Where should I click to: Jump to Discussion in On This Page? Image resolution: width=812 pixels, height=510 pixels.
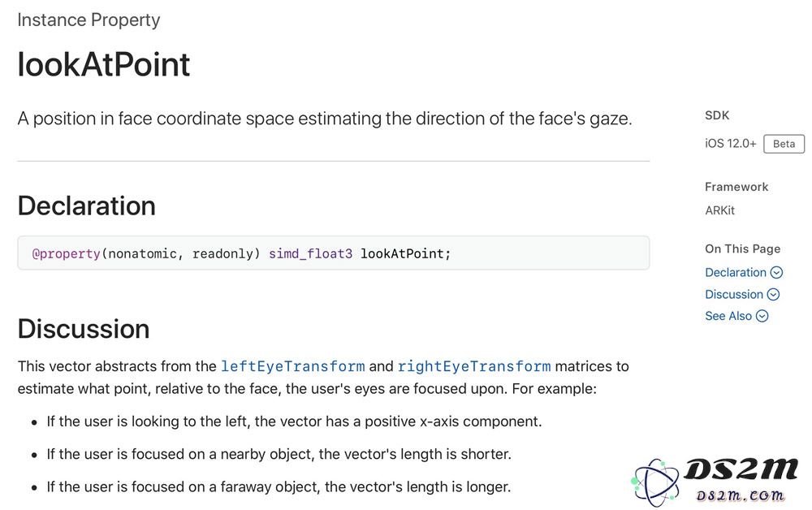[x=734, y=294]
